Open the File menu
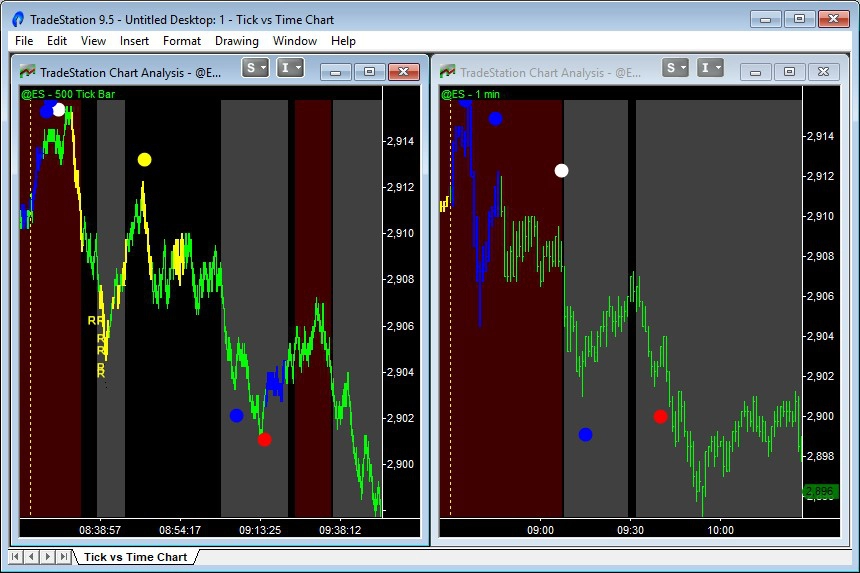Image resolution: width=860 pixels, height=573 pixels. coord(24,41)
